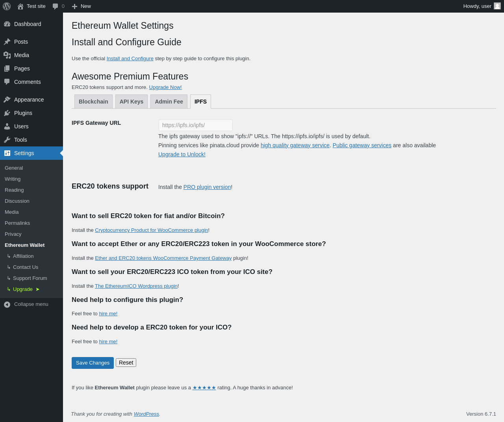
Task: Switch to the API Keys tab
Action: [132, 102]
